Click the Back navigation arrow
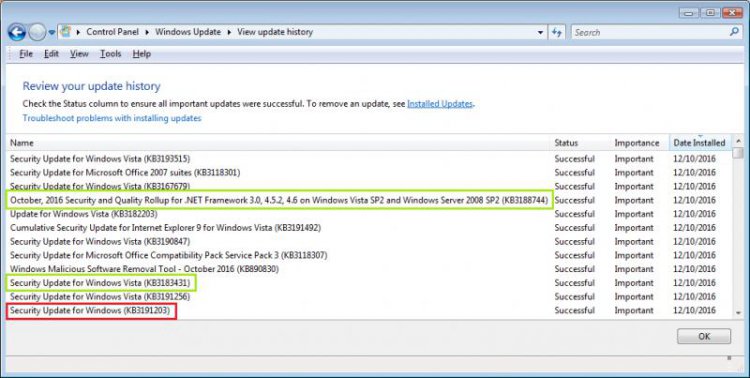The width and height of the screenshot is (750, 378). pos(17,33)
